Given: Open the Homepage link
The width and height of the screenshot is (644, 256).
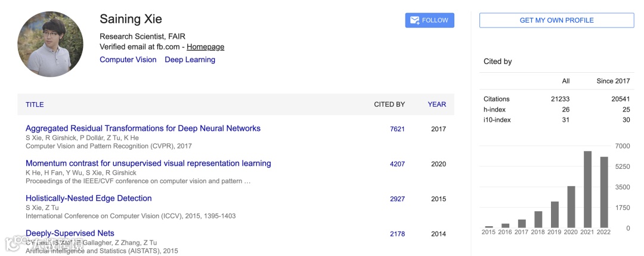Looking at the screenshot, I should pyautogui.click(x=205, y=47).
